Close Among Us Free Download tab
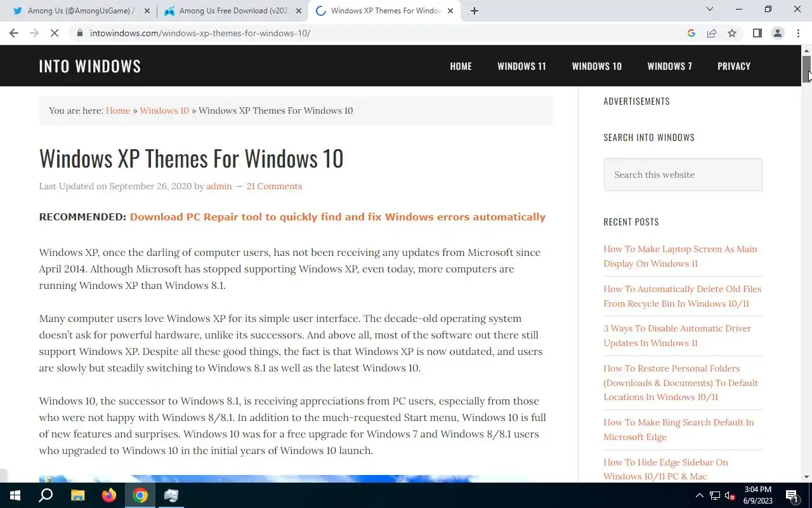This screenshot has width=812, height=508. tap(299, 11)
